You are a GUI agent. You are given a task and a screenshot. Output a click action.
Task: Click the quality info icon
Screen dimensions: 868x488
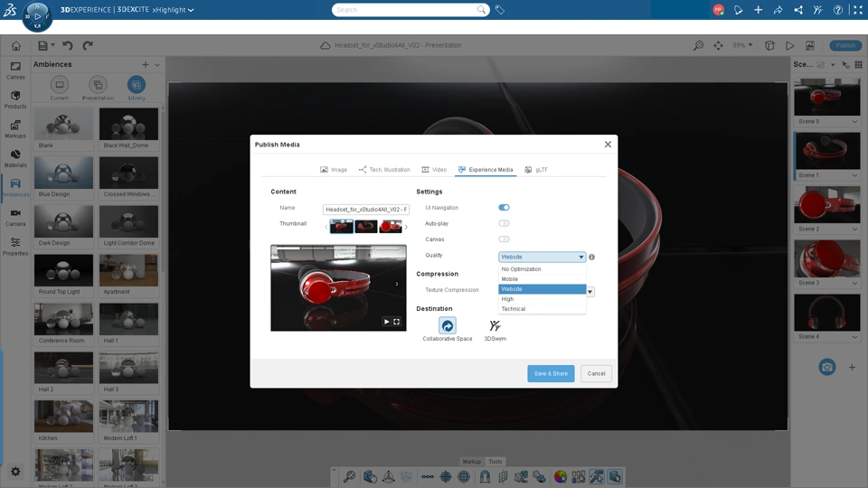pyautogui.click(x=591, y=257)
